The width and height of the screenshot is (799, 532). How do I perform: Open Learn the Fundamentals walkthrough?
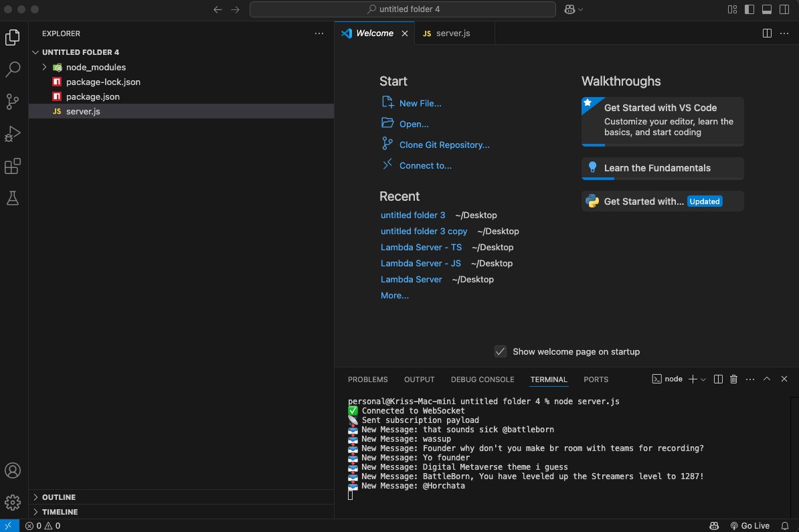662,168
